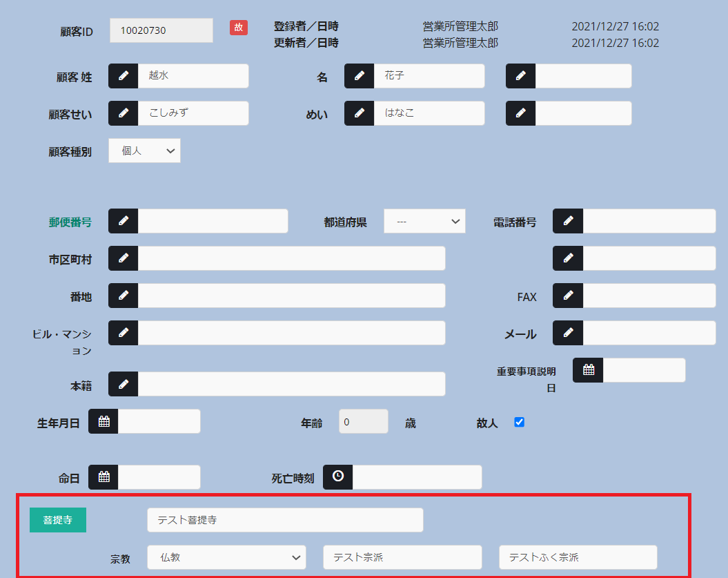Click pencil icon beside 本籍 field
The width and height of the screenshot is (728, 578).
(124, 384)
